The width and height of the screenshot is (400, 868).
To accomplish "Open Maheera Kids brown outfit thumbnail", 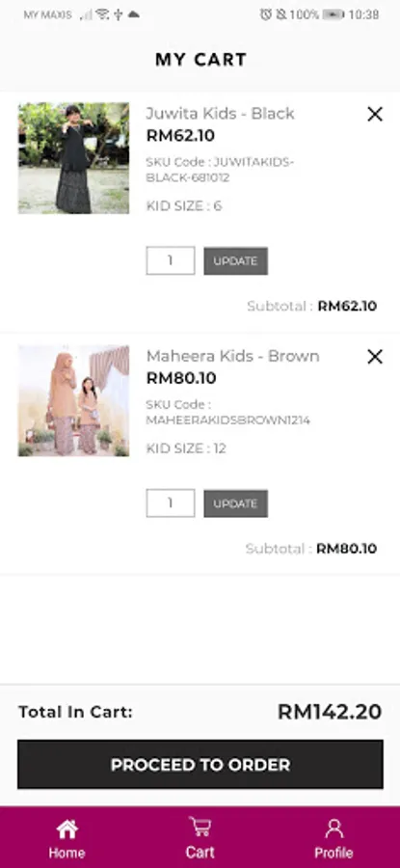I will coord(73,401).
